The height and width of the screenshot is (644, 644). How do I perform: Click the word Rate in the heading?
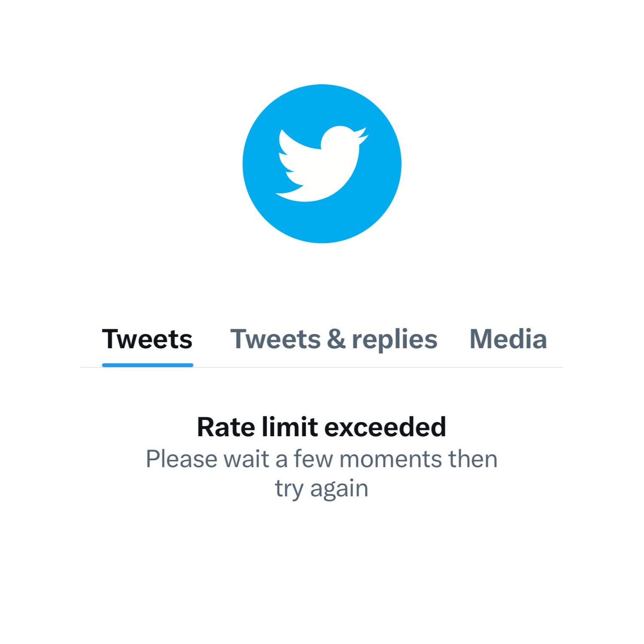(226, 427)
